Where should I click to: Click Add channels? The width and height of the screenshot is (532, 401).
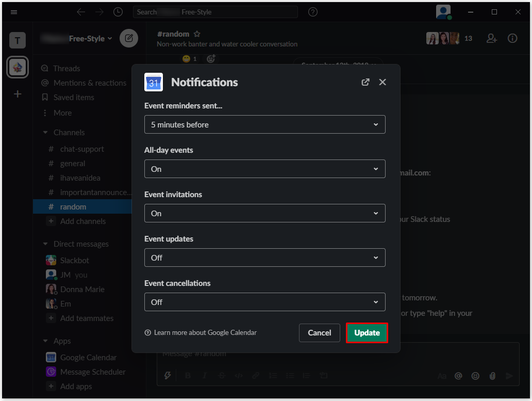[x=82, y=221]
